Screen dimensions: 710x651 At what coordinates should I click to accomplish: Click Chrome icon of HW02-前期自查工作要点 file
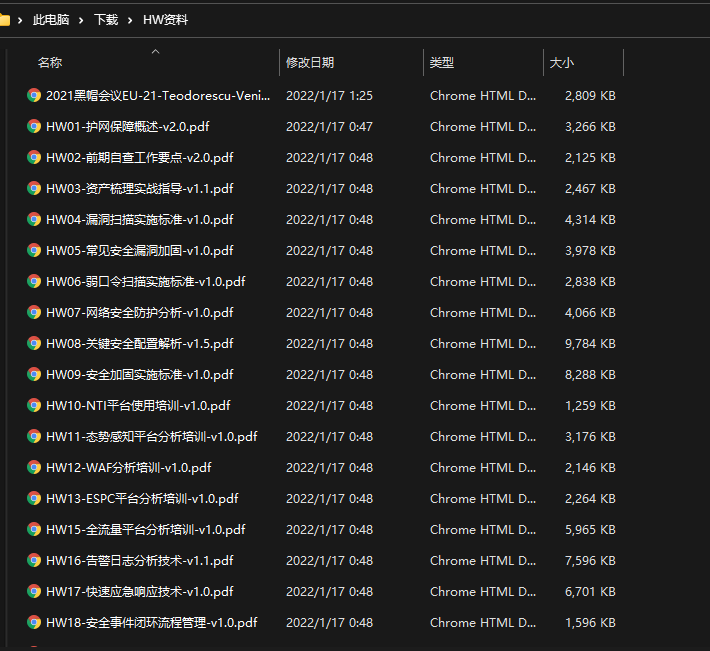[x=34, y=158]
